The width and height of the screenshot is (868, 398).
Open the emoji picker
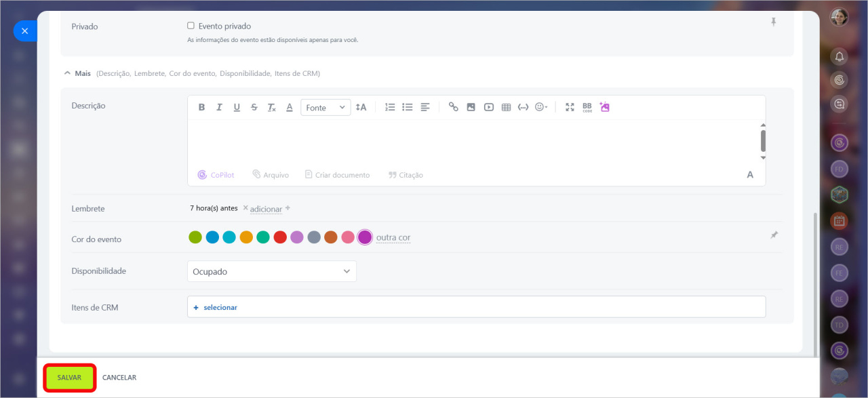pyautogui.click(x=541, y=107)
